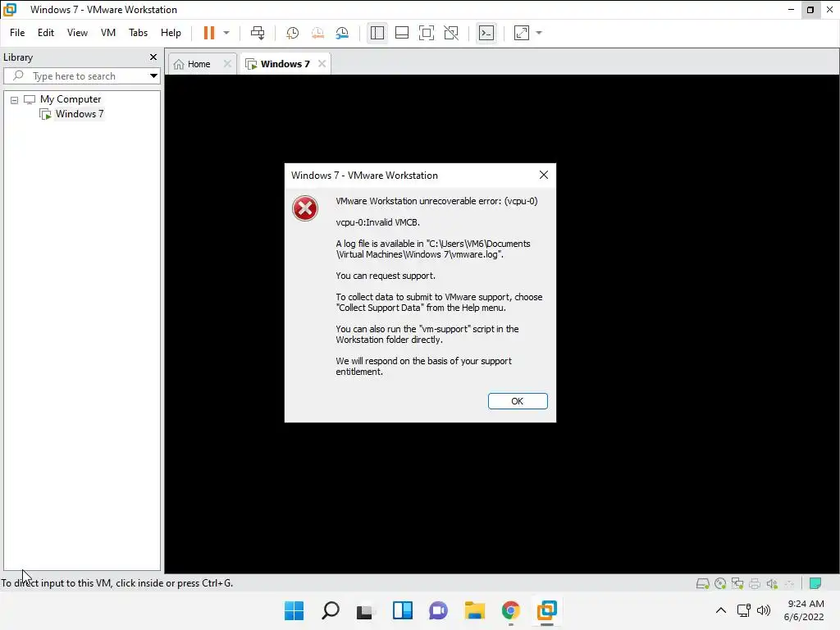Image resolution: width=840 pixels, height=630 pixels.
Task: Select Windows 7 VM in library tree
Action: pos(80,113)
